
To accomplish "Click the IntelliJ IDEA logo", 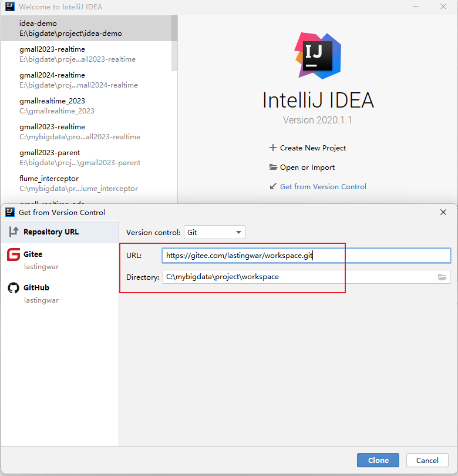I will coord(318,55).
